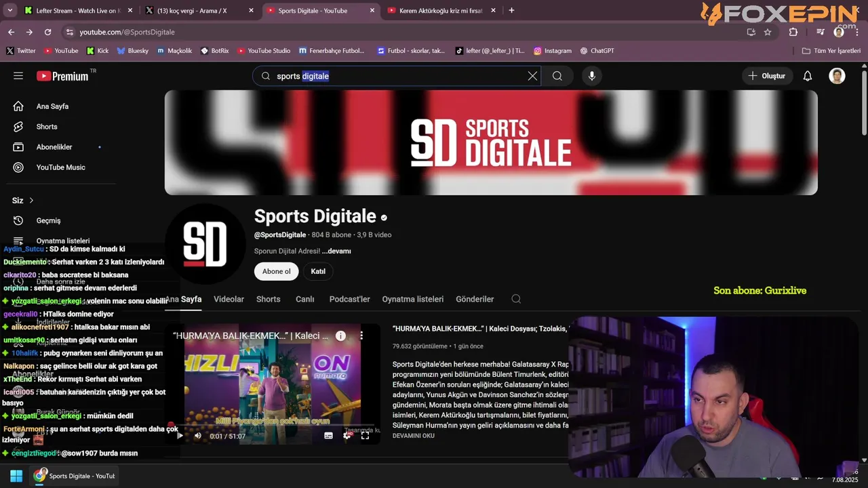Open Windows Start menu
The width and height of the screenshot is (868, 488).
(16, 476)
